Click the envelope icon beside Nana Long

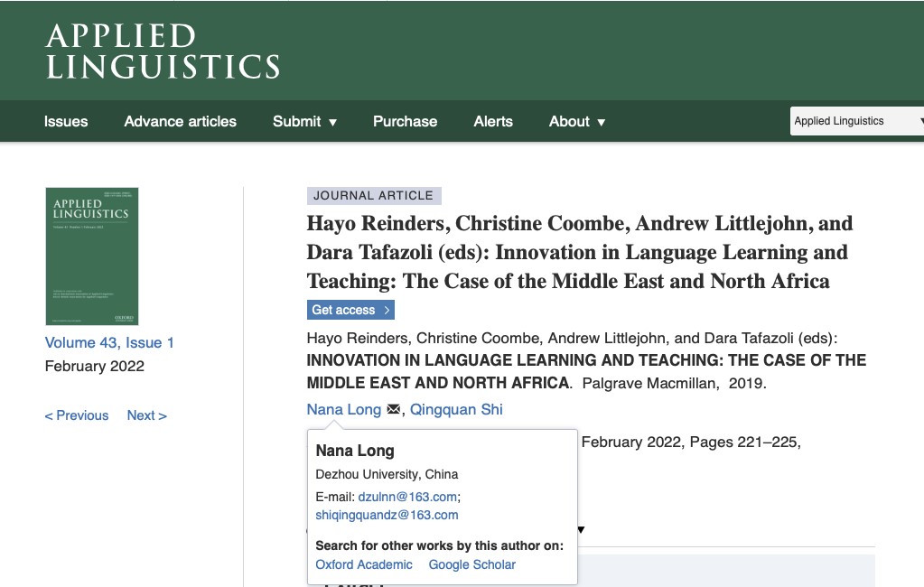pyautogui.click(x=393, y=409)
